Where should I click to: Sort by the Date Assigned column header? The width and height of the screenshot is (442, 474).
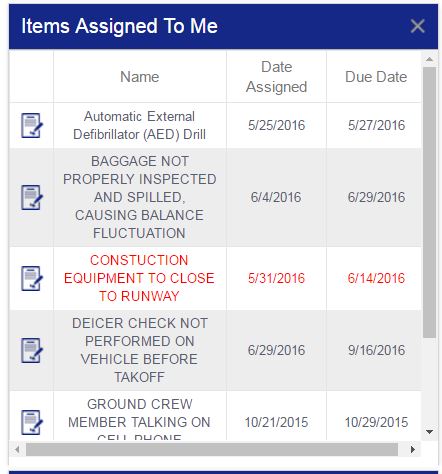[x=276, y=77]
